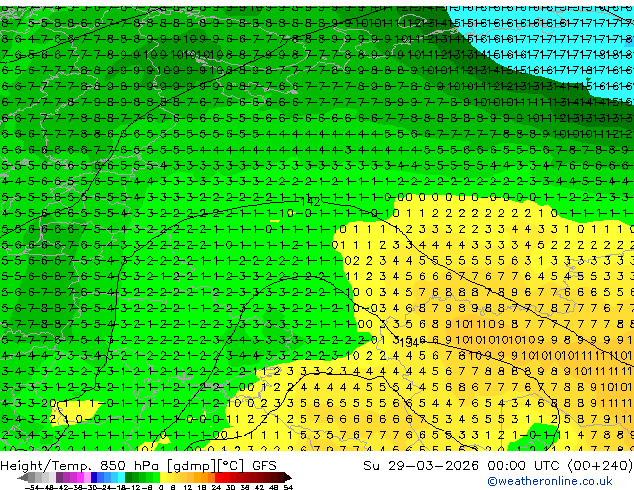Click the dark blue -30 degree legend swatch
Image resolution: width=634 pixels, height=490 pixels.
94,478
